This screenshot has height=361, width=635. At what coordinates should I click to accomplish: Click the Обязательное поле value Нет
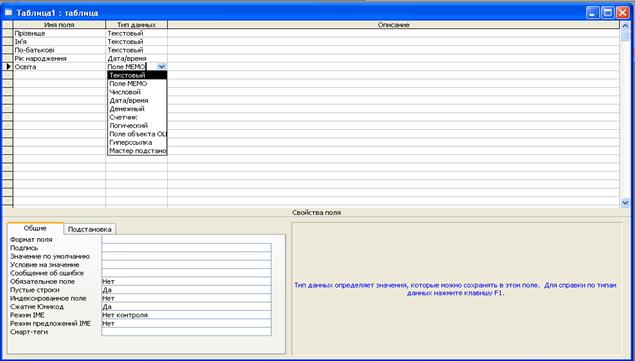pyautogui.click(x=186, y=281)
